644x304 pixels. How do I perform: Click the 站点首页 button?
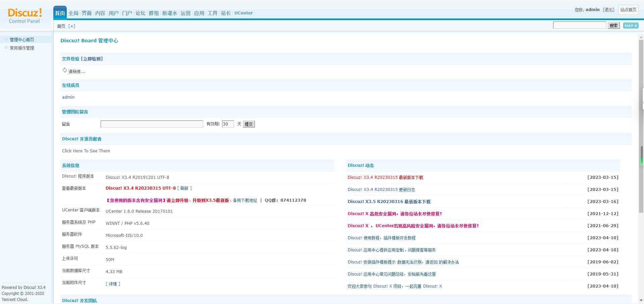click(628, 10)
